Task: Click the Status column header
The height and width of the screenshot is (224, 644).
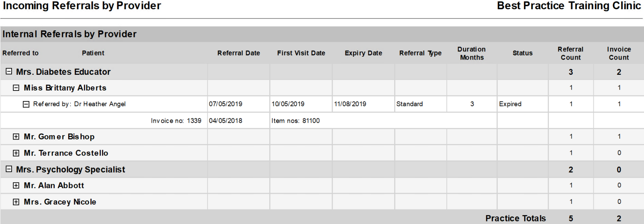Action: tap(522, 53)
